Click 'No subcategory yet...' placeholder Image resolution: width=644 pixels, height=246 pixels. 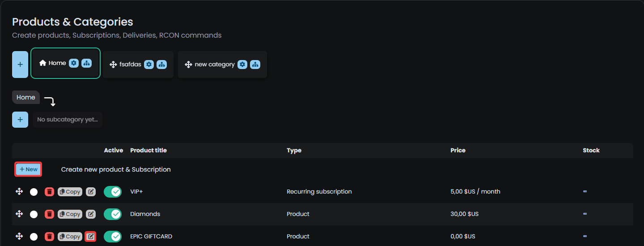point(68,120)
